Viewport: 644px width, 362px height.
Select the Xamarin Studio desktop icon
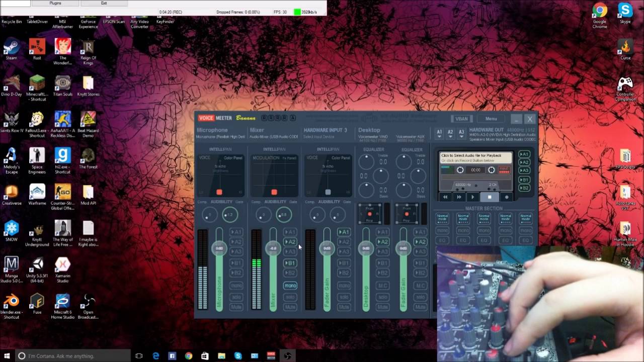pyautogui.click(x=62, y=270)
